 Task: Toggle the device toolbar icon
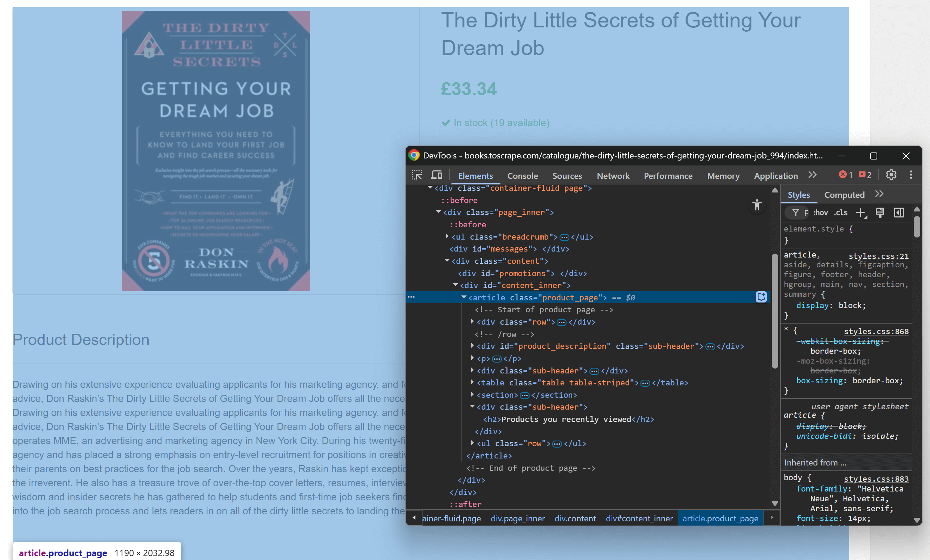pos(437,175)
